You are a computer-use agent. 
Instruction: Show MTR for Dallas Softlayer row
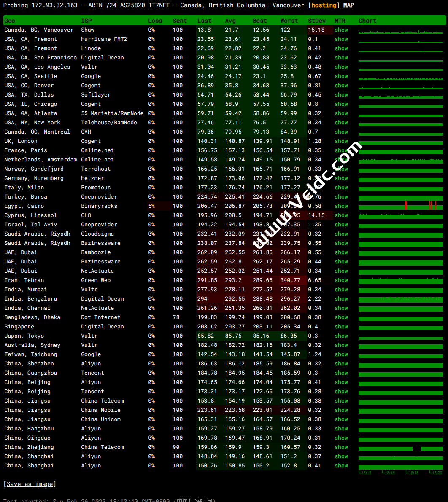coord(341,95)
